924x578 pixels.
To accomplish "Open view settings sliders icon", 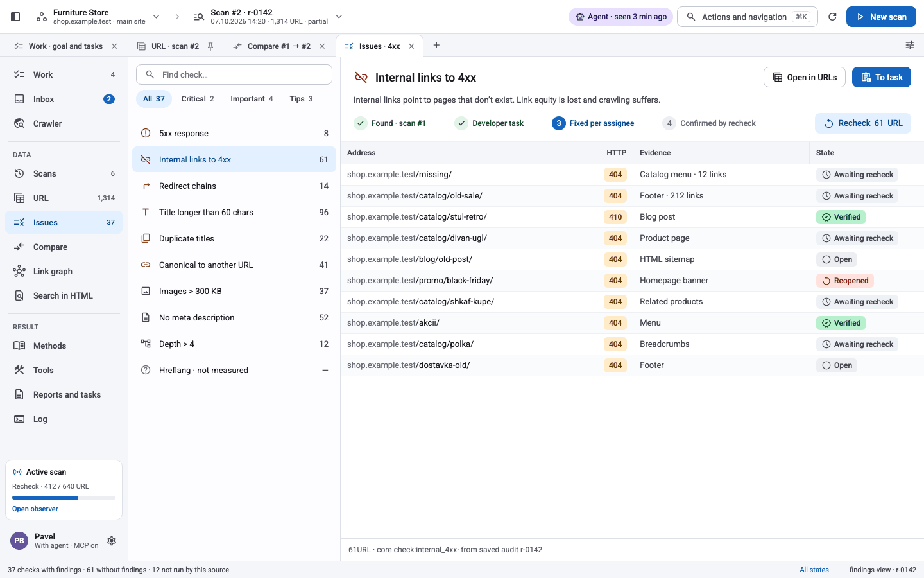I will point(910,45).
